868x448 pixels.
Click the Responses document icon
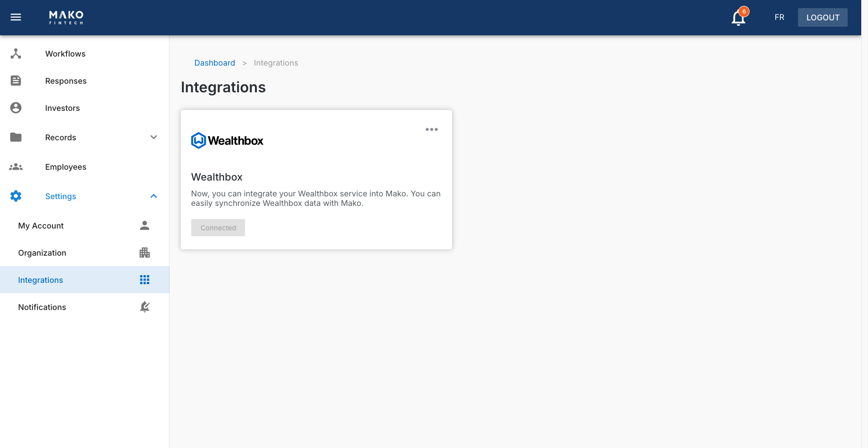coord(16,81)
